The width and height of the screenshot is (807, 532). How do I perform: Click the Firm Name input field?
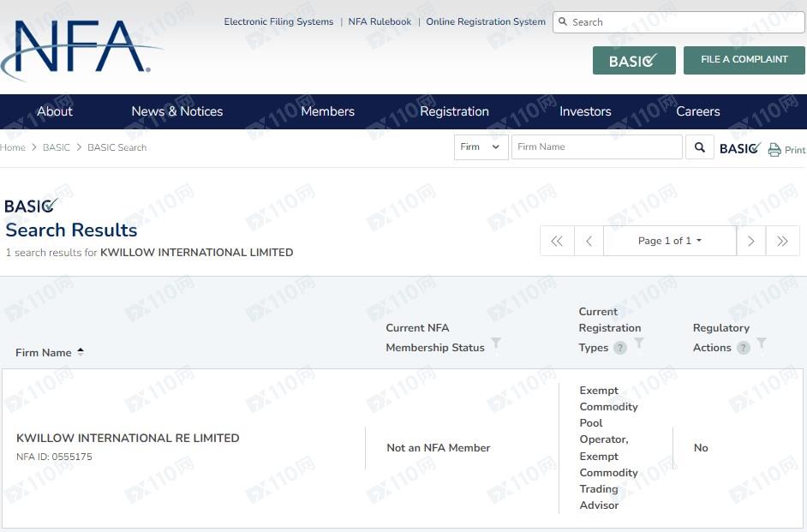coord(596,147)
